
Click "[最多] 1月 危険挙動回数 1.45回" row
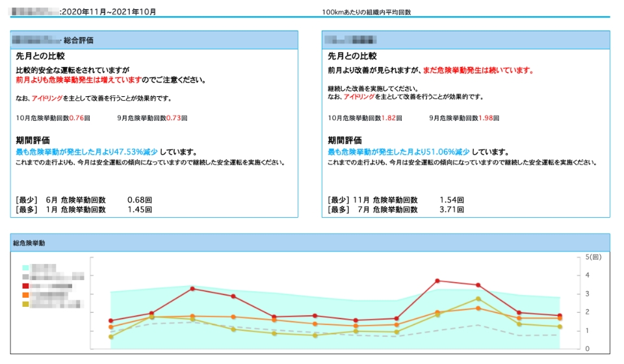(x=84, y=210)
